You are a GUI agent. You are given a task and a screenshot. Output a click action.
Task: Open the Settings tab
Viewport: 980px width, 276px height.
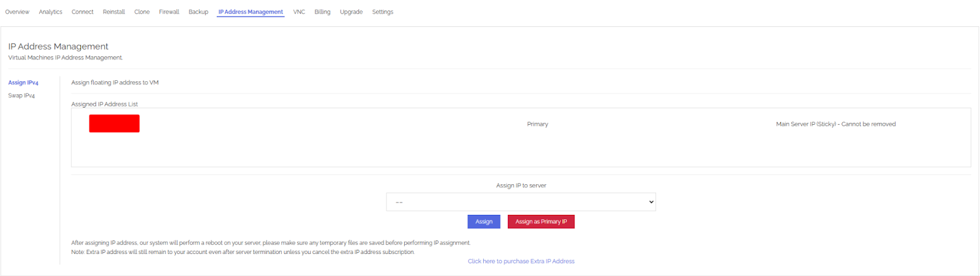coord(382,12)
